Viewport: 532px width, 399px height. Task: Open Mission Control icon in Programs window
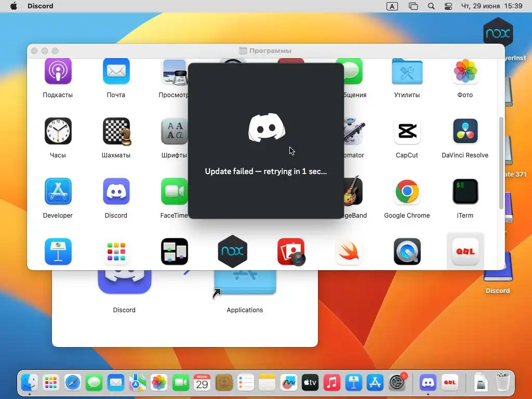coord(175,251)
